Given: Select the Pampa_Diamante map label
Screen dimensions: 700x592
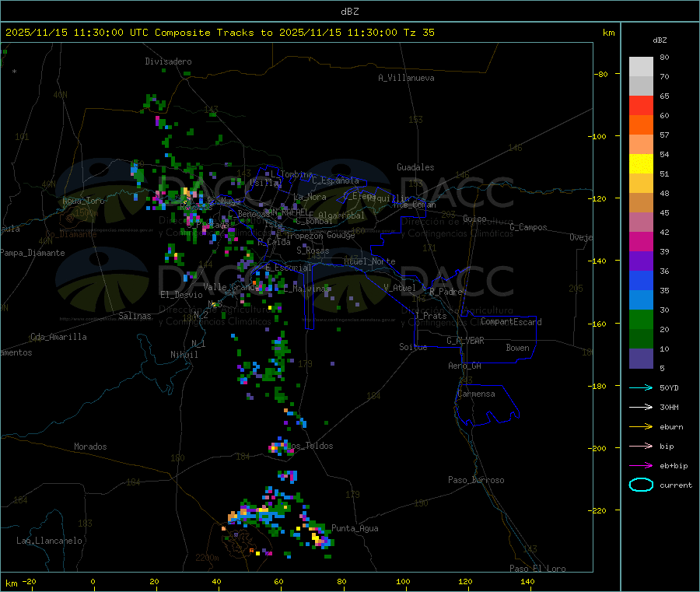Looking at the screenshot, I should coord(32,253).
